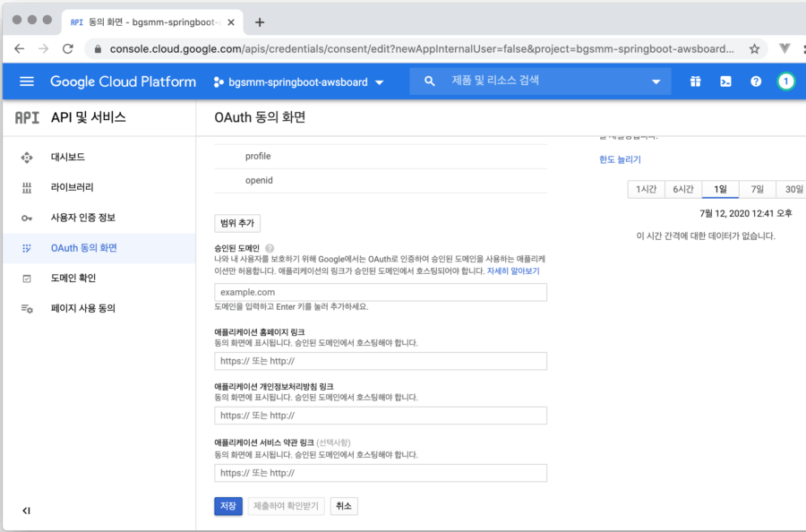Go to 사용자 인증 정보 page
This screenshot has width=806, height=532.
pyautogui.click(x=82, y=218)
